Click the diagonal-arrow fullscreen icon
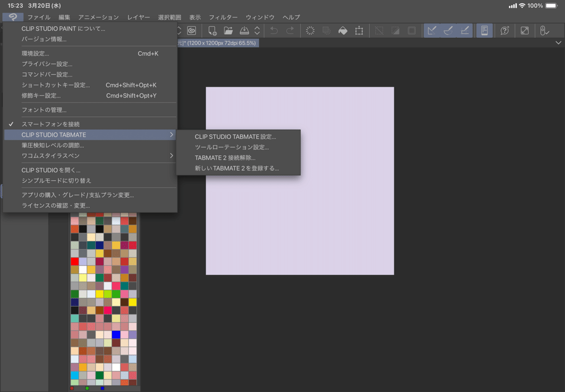The width and height of the screenshot is (565, 392). (525, 31)
